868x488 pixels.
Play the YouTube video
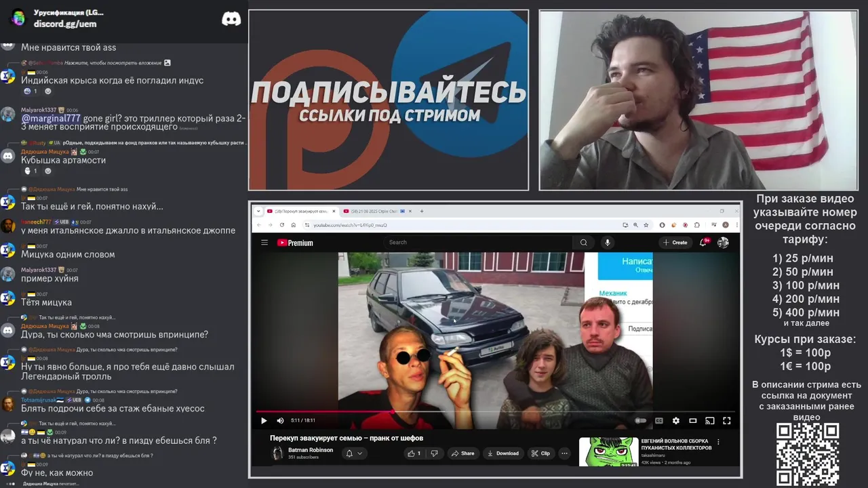point(264,421)
